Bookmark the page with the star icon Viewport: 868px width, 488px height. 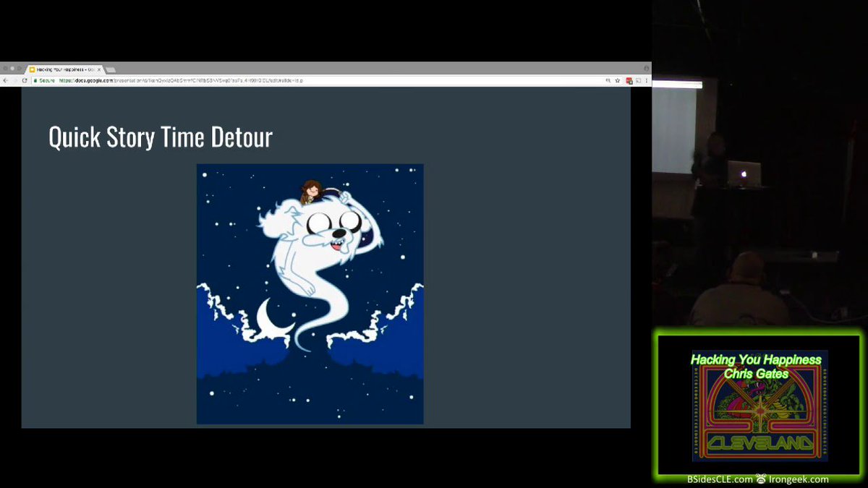[618, 80]
